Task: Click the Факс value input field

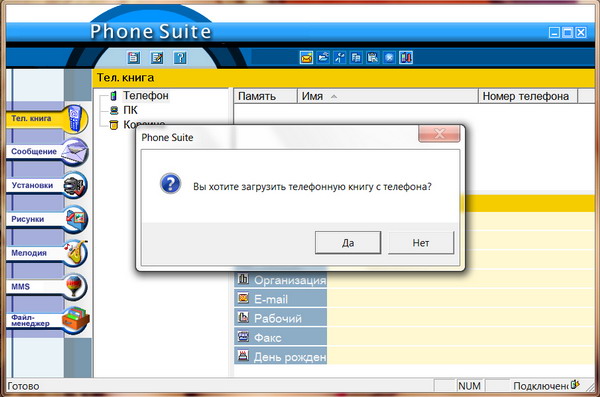Action: pyautogui.click(x=461, y=337)
